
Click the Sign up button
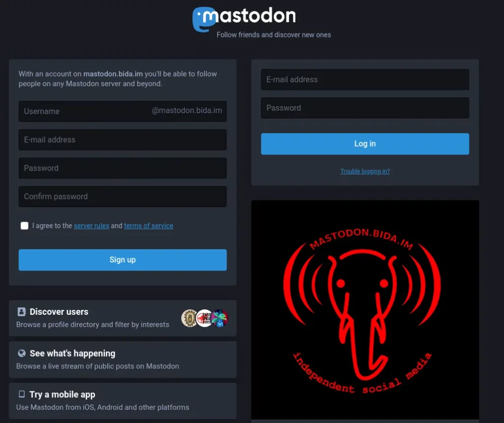click(123, 260)
